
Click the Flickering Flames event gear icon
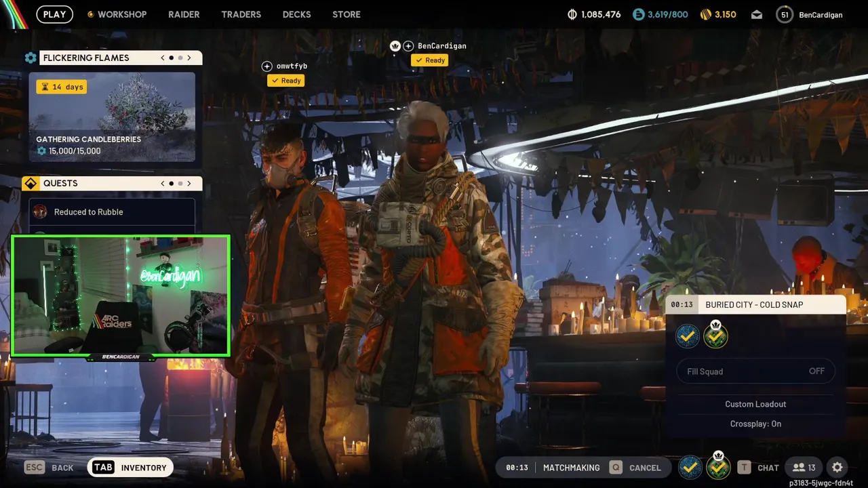click(x=31, y=58)
